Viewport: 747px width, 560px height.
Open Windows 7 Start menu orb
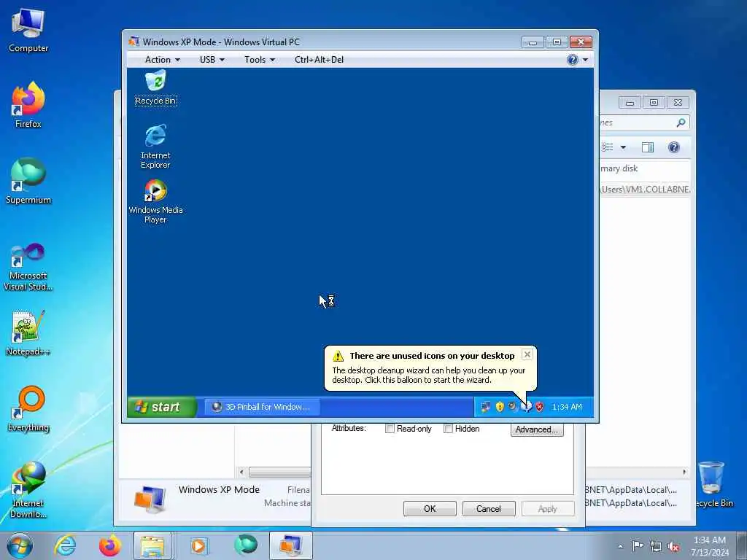click(x=20, y=545)
